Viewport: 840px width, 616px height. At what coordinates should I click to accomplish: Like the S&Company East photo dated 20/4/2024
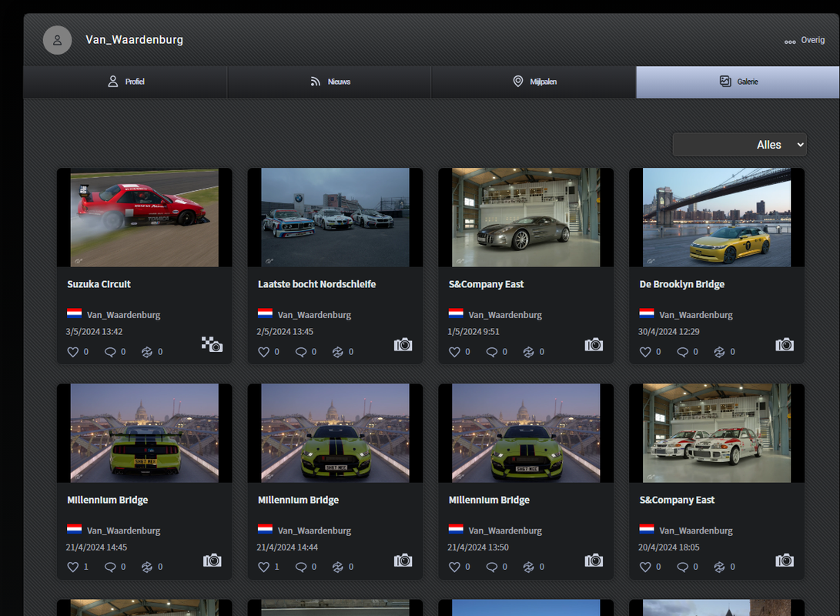pyautogui.click(x=645, y=567)
